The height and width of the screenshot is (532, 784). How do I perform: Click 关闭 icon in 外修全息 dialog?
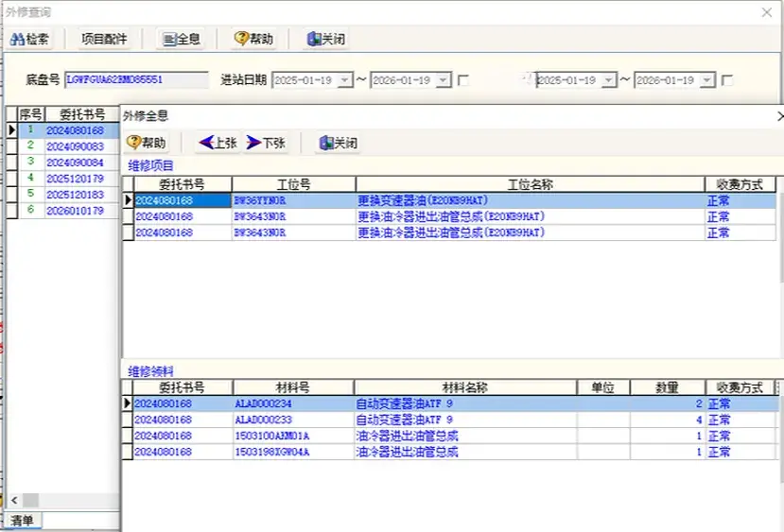[x=325, y=143]
